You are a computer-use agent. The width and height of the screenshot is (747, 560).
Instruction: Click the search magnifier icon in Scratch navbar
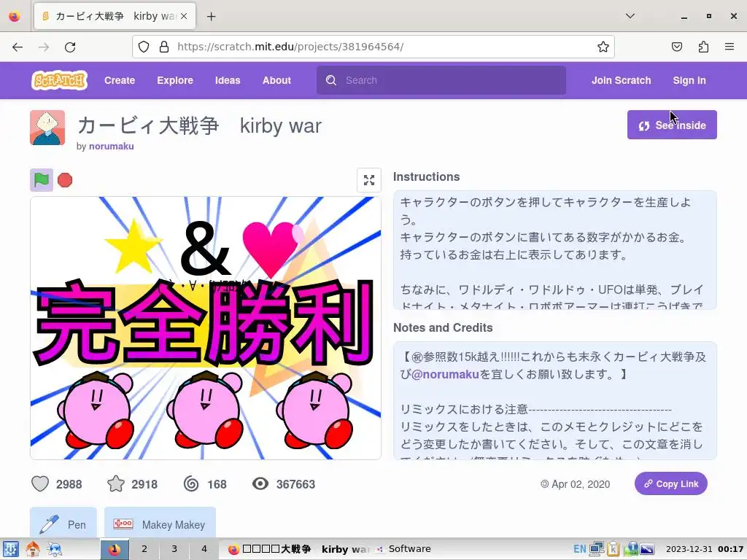coord(331,80)
